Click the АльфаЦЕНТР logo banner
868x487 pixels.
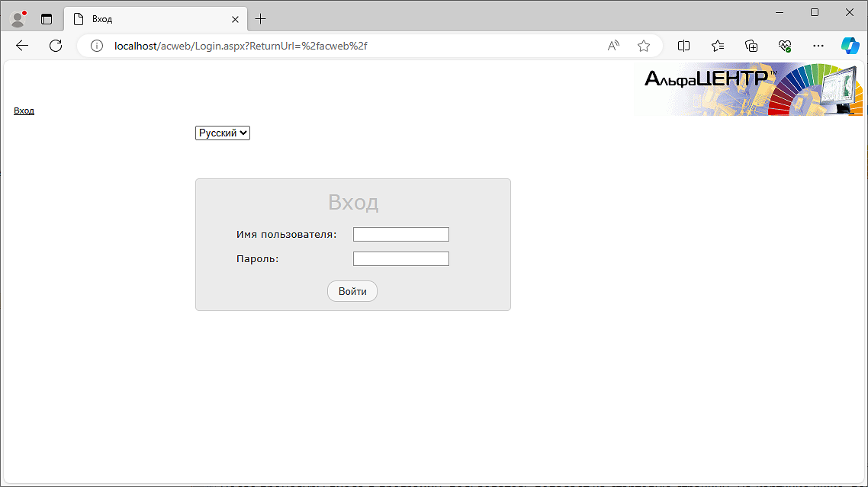point(748,89)
